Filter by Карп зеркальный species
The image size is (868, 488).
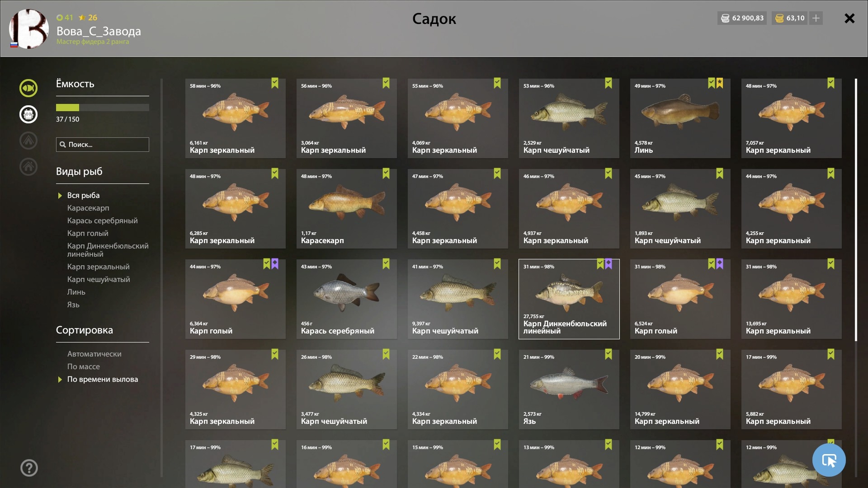coord(99,267)
